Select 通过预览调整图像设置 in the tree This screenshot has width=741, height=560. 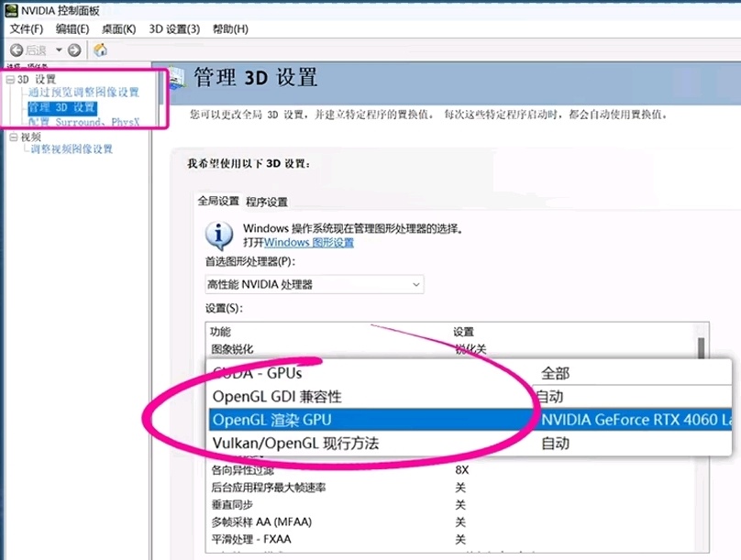pos(83,93)
